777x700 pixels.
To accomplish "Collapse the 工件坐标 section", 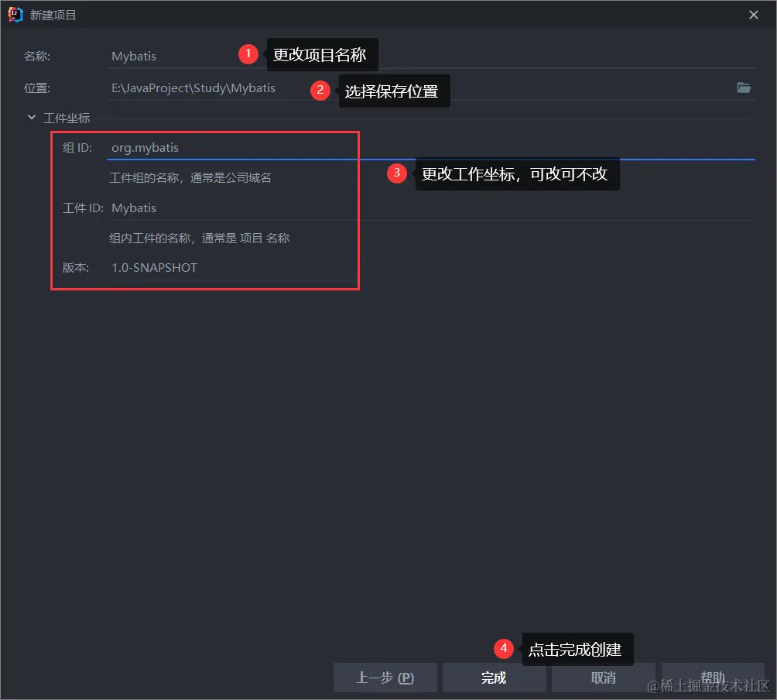I will click(x=31, y=118).
